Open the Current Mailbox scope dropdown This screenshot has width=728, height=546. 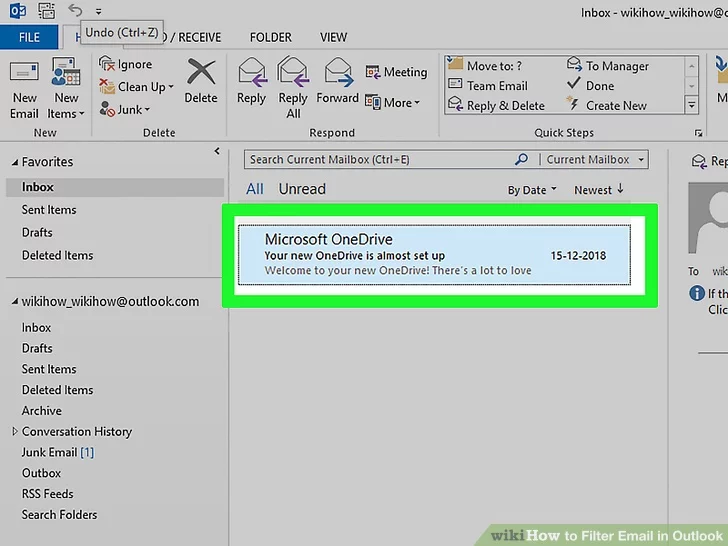[x=596, y=160]
